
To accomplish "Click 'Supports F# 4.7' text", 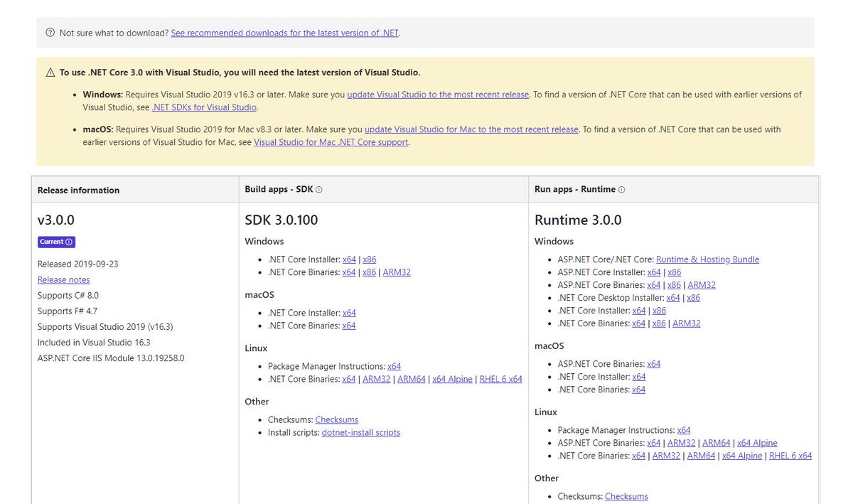I will pyautogui.click(x=68, y=311).
